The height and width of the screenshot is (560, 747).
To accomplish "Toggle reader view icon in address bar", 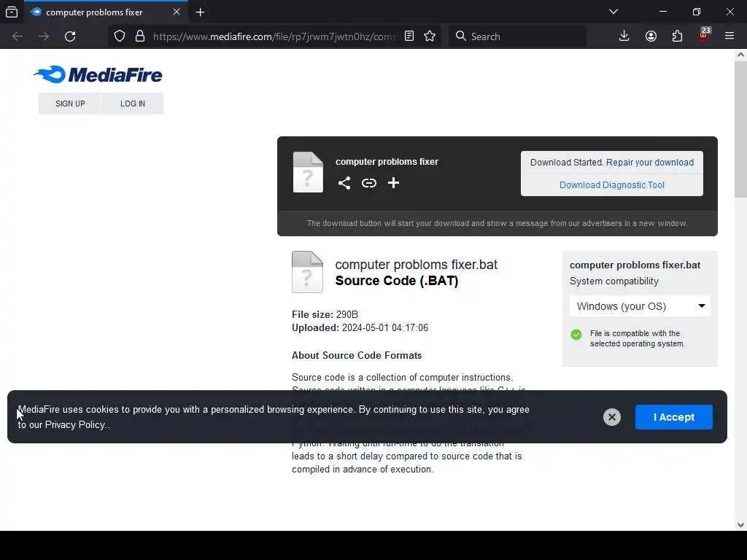I will tap(409, 36).
